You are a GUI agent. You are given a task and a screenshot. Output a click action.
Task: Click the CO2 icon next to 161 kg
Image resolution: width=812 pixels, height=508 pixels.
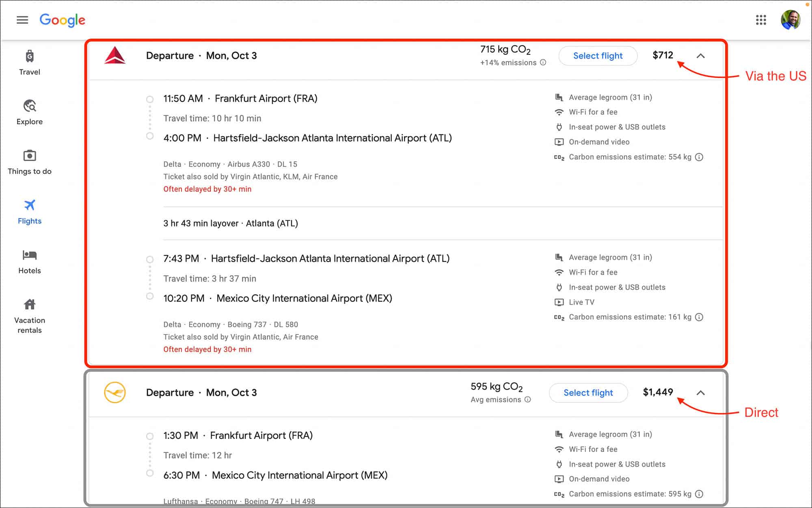click(x=559, y=317)
